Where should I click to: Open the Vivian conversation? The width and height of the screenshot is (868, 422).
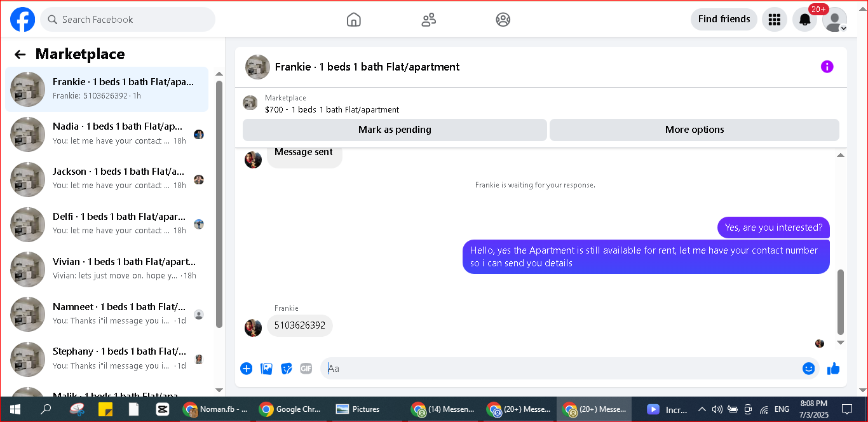(x=107, y=269)
